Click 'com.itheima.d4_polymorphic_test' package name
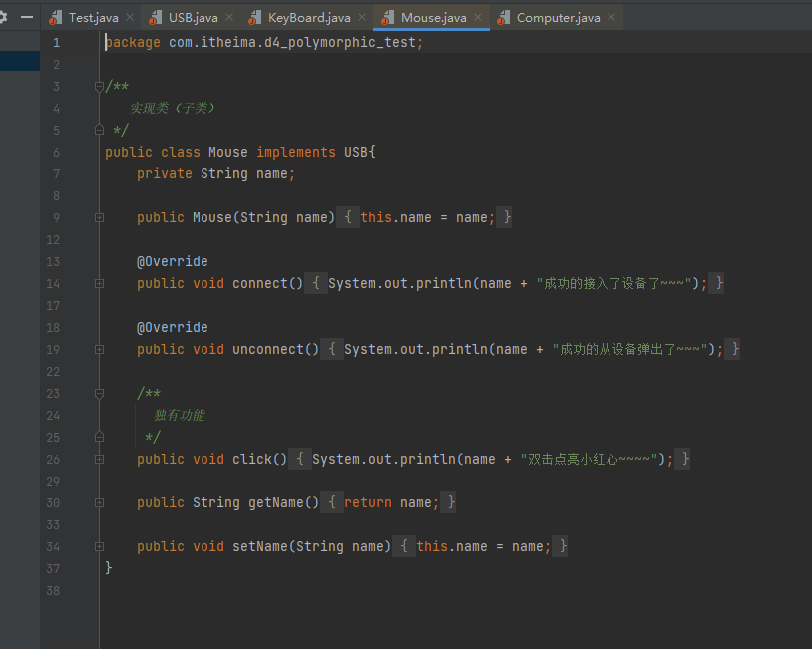 pyautogui.click(x=292, y=43)
